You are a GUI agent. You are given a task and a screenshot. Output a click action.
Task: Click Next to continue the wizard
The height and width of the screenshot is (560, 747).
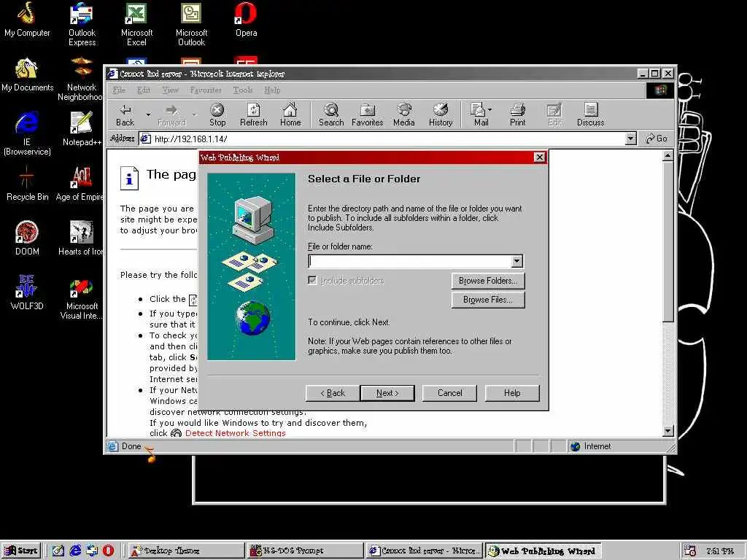point(387,393)
